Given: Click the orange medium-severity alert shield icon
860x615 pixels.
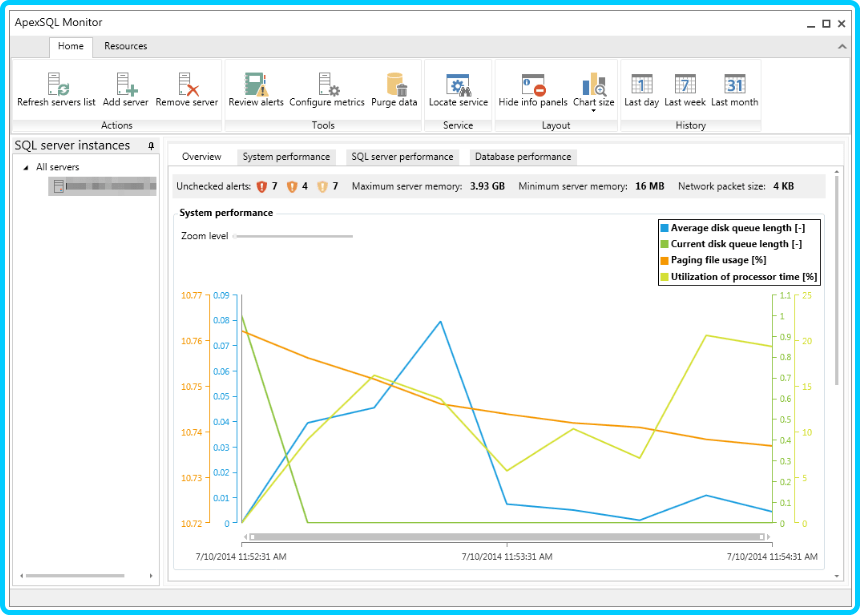Looking at the screenshot, I should pos(292,187).
